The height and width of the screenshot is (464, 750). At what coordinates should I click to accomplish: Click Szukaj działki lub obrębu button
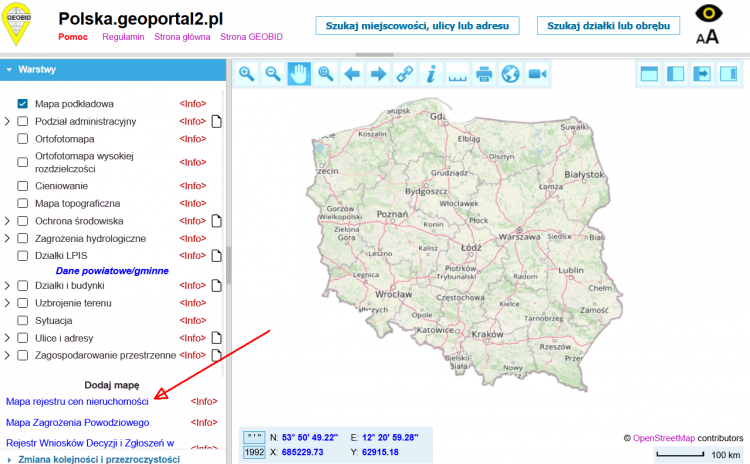(608, 26)
